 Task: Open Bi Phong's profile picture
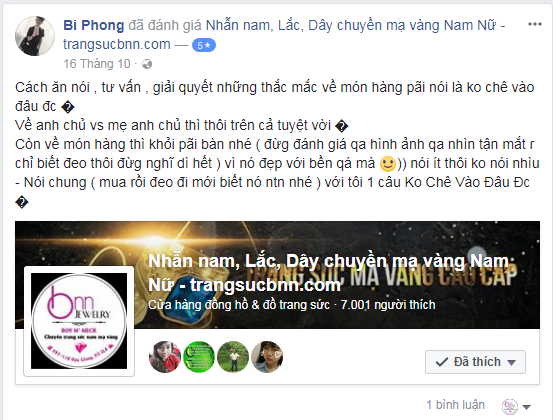35,36
